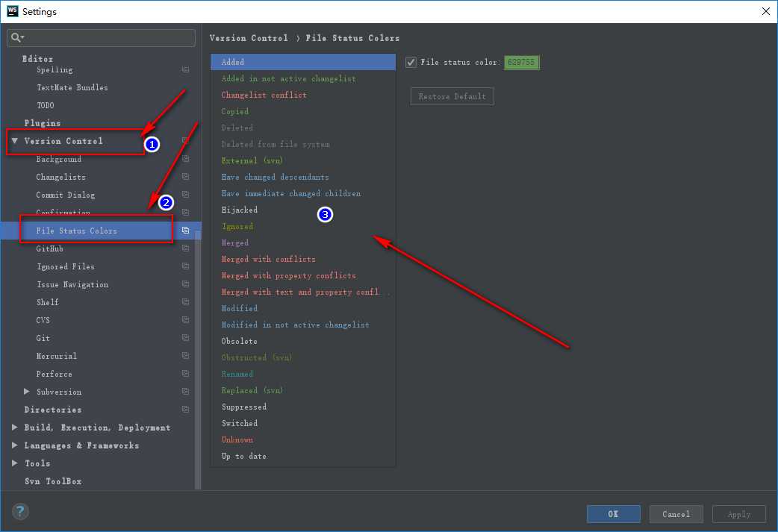This screenshot has width=778, height=532.
Task: Click the project-level icon beside Subversion
Action: pyautogui.click(x=186, y=392)
